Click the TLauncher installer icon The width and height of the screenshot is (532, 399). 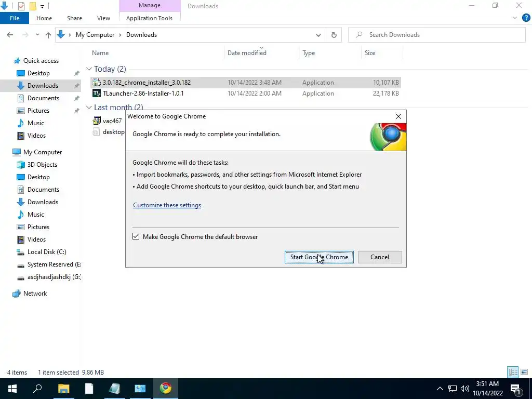coord(97,94)
